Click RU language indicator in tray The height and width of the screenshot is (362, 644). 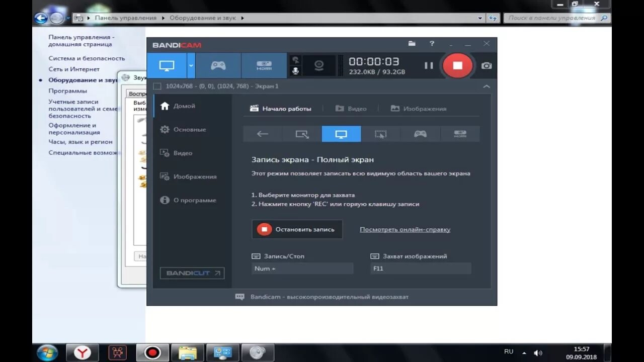pos(509,352)
